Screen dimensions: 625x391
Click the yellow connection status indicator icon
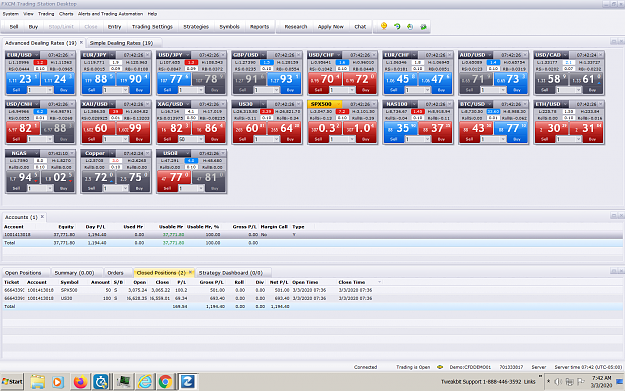(x=440, y=367)
